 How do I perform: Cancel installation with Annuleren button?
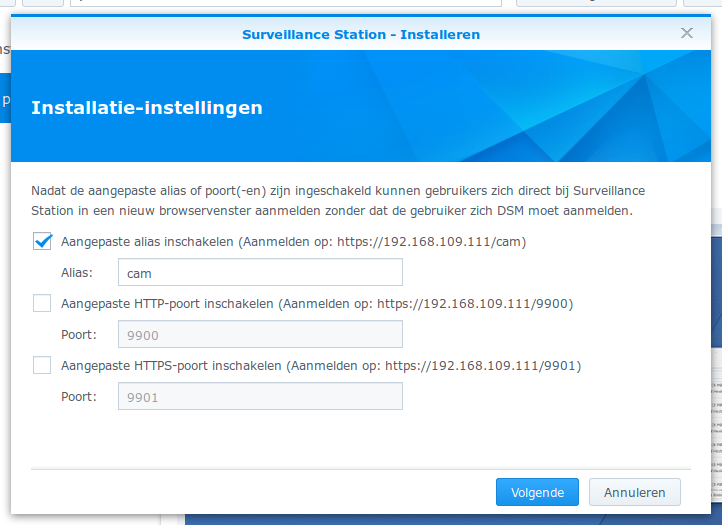point(635,492)
